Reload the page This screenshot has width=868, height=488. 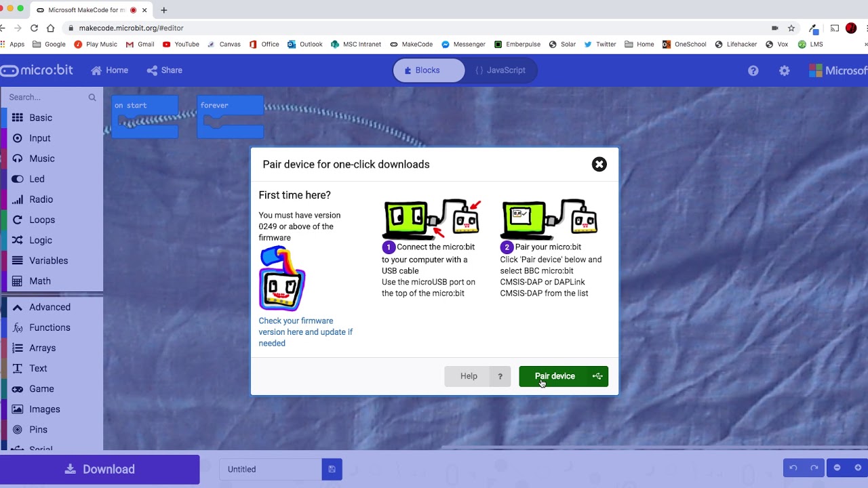coord(33,28)
